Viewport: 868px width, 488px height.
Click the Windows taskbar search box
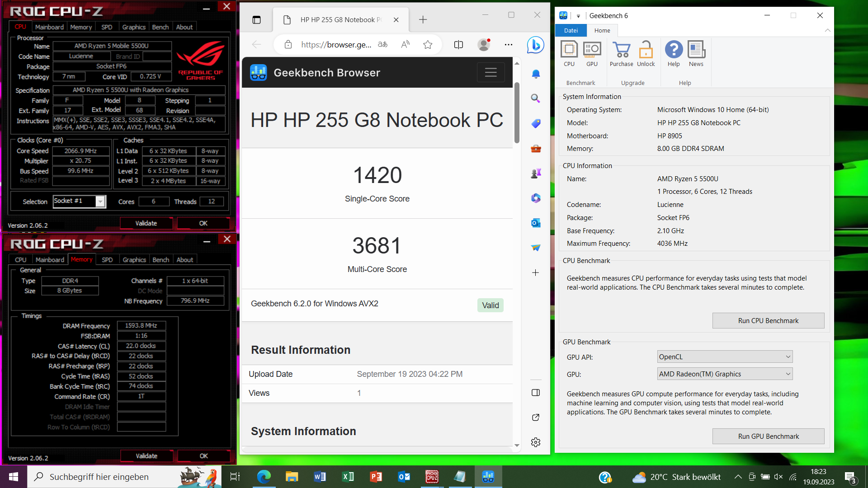[x=124, y=477]
